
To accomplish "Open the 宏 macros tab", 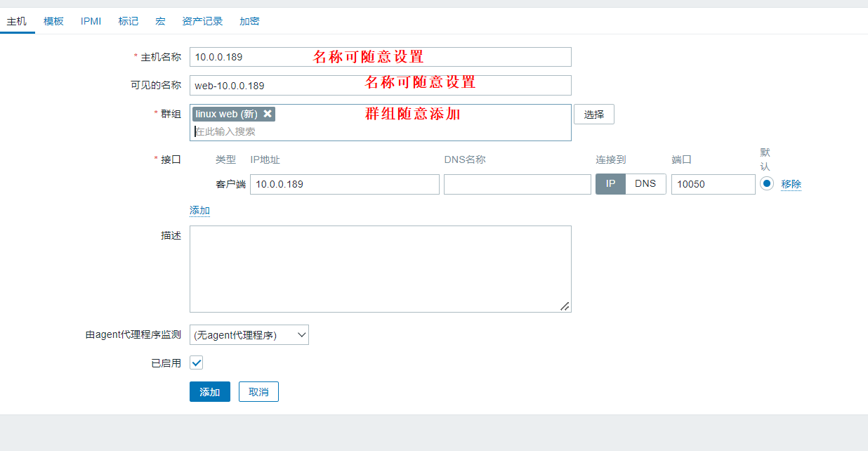I will tap(160, 21).
